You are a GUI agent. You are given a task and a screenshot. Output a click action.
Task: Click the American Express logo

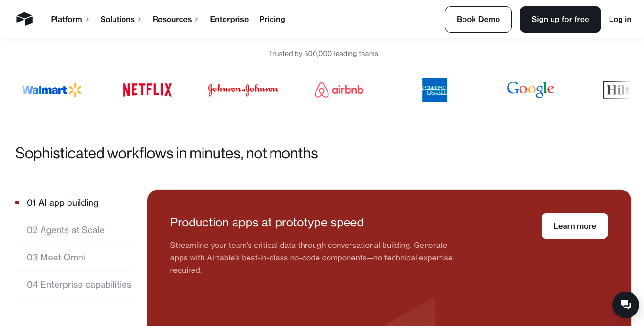coord(435,90)
